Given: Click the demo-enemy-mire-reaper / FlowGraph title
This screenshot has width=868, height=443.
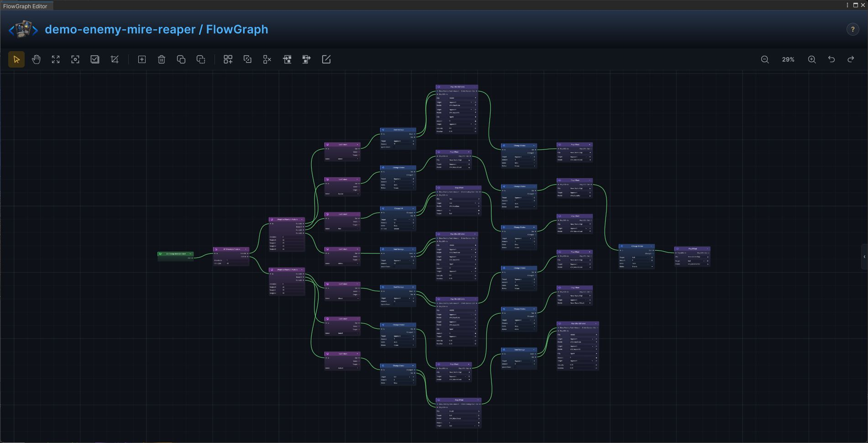Looking at the screenshot, I should [157, 29].
